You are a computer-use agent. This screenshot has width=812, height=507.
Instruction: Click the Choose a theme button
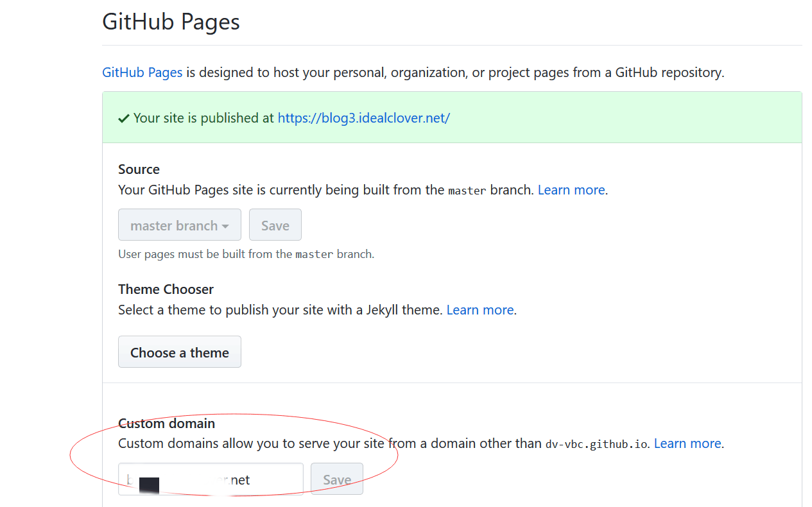click(180, 352)
